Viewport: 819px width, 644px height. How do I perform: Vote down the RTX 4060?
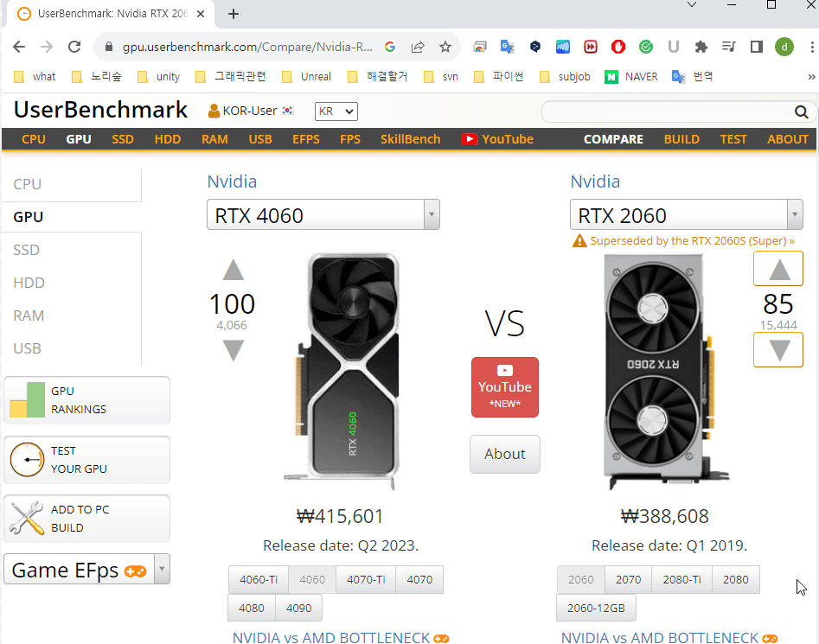click(x=234, y=350)
